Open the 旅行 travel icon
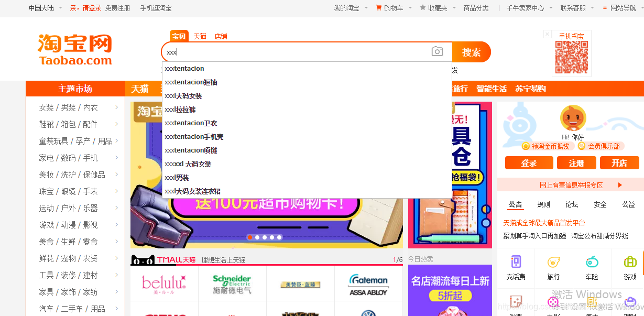Image resolution: width=644 pixels, height=316 pixels. coord(553,262)
